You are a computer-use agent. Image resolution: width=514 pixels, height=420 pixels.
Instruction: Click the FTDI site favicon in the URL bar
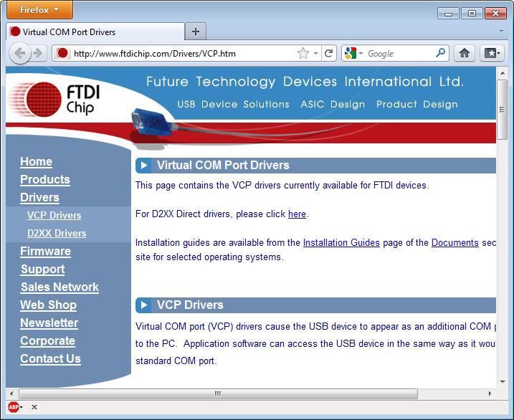tap(62, 53)
